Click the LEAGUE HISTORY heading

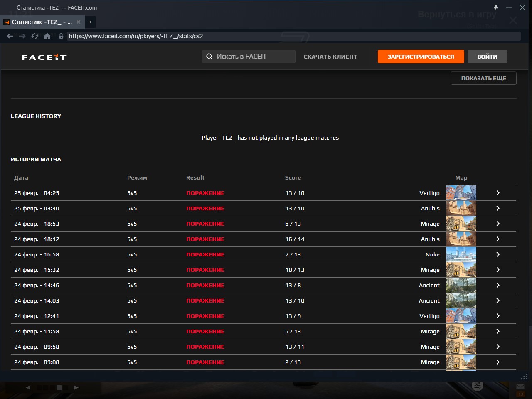(x=36, y=116)
